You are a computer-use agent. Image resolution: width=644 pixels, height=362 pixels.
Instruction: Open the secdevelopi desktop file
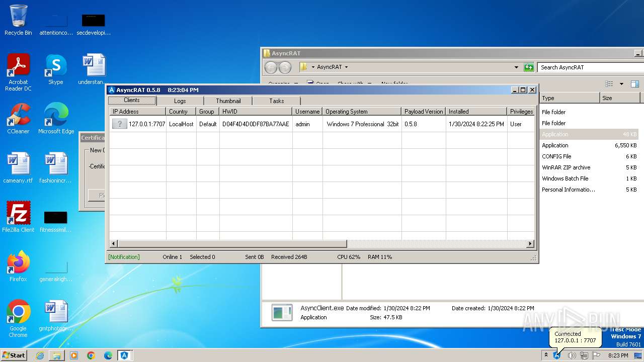pos(94,24)
